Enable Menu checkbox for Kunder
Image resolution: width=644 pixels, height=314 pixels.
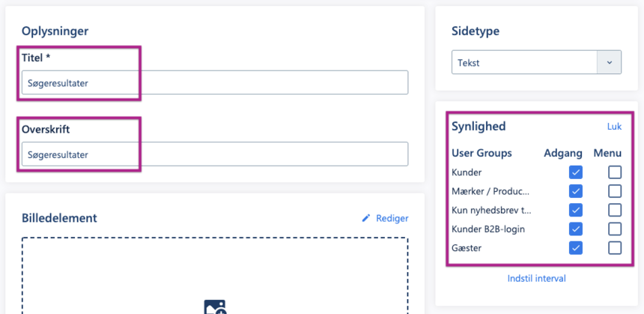click(x=615, y=172)
